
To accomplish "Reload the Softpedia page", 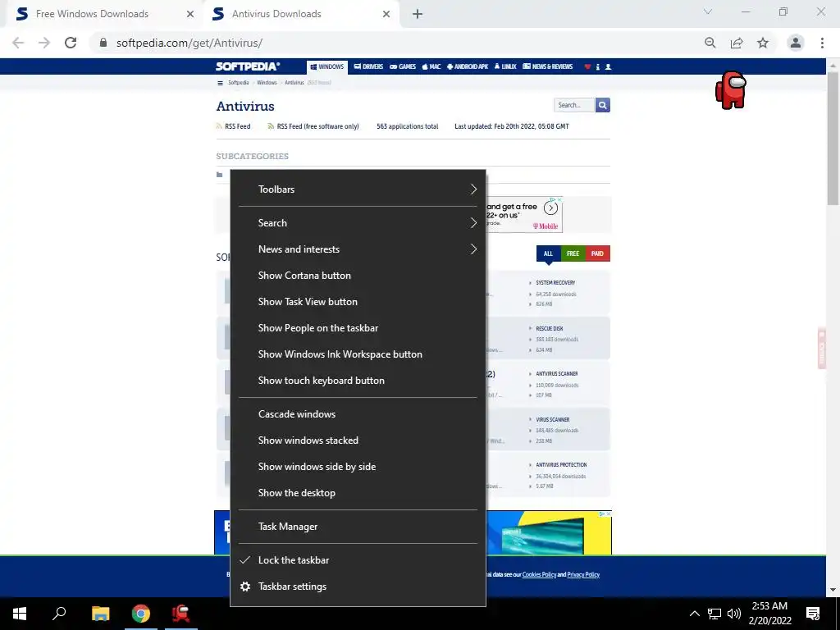I will pos(71,43).
